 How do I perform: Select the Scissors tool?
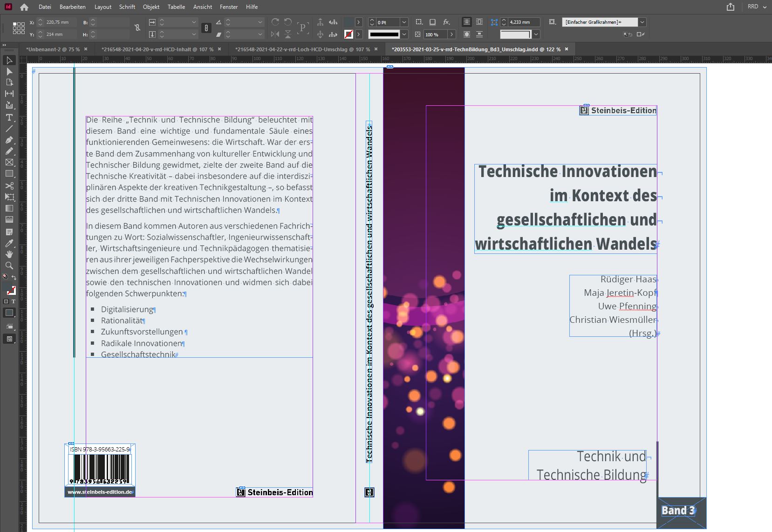(9, 185)
